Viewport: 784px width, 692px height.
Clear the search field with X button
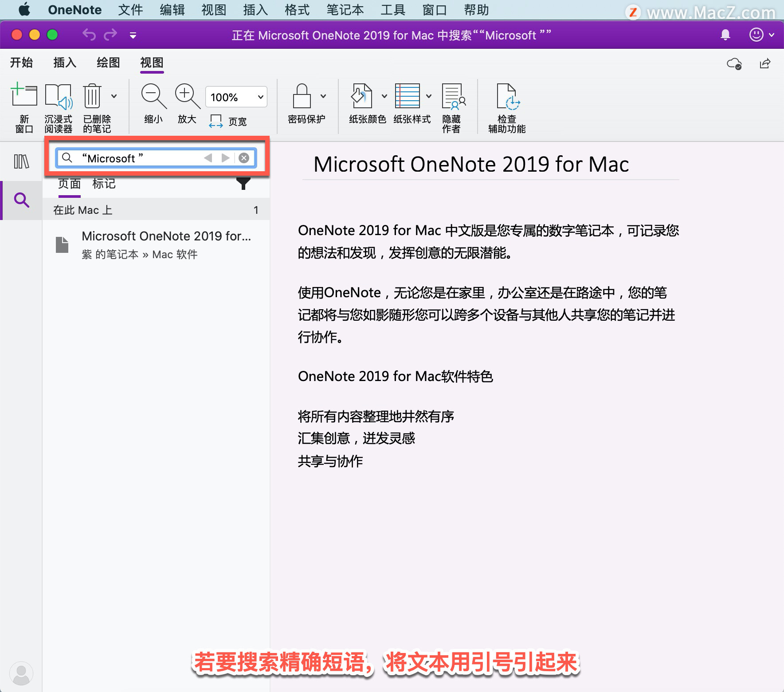coord(244,158)
